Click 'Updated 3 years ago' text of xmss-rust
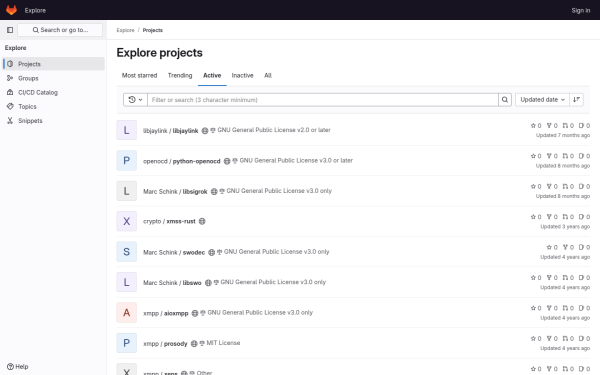Viewport: 600px width, 375px height. (x=565, y=227)
